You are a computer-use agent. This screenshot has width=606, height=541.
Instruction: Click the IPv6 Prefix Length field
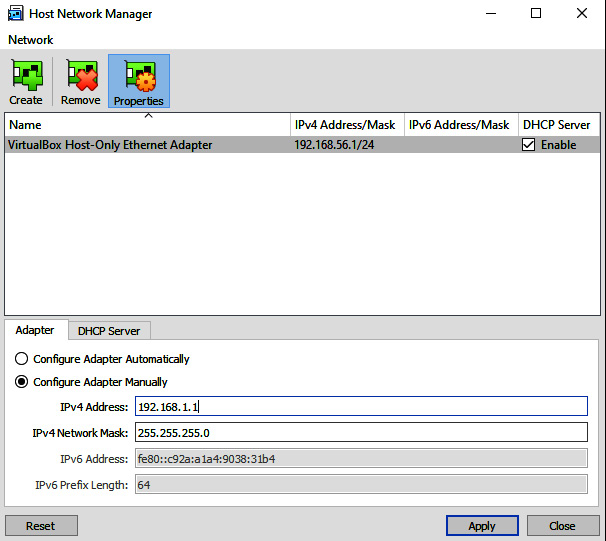coord(361,485)
